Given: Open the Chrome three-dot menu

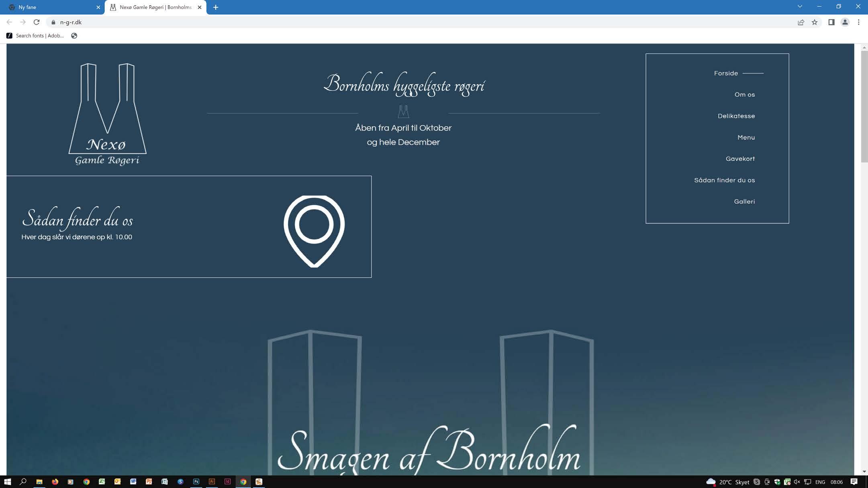Looking at the screenshot, I should (858, 22).
